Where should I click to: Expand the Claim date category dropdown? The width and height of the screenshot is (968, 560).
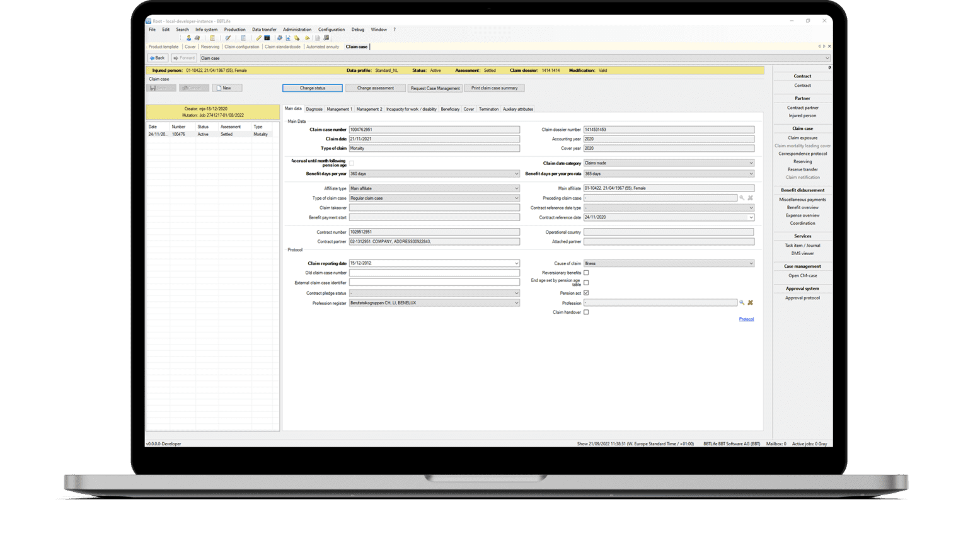[750, 163]
